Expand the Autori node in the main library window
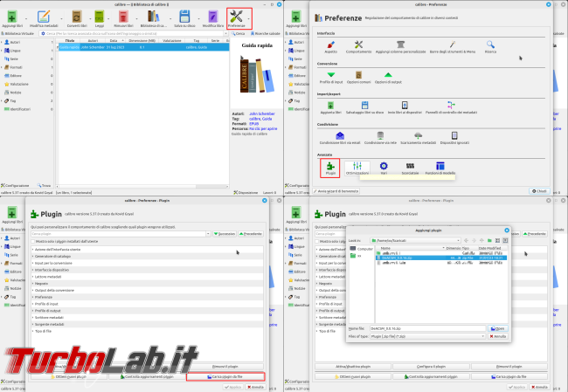Screen dimensions: 568x392 click(x=2, y=43)
